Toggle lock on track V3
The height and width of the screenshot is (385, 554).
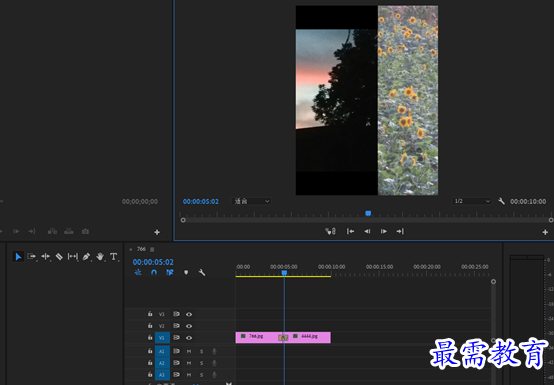pyautogui.click(x=150, y=314)
